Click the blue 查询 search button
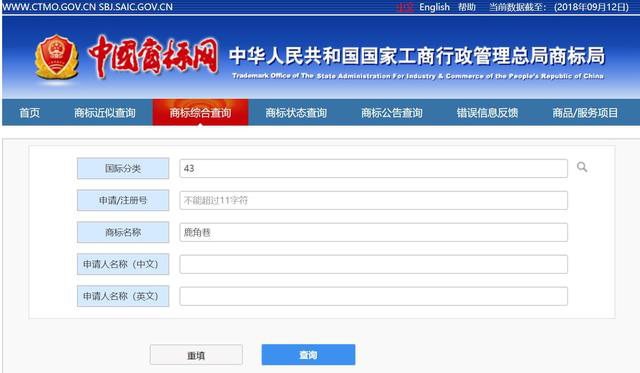Viewport: 640px width, 373px height. (x=308, y=355)
